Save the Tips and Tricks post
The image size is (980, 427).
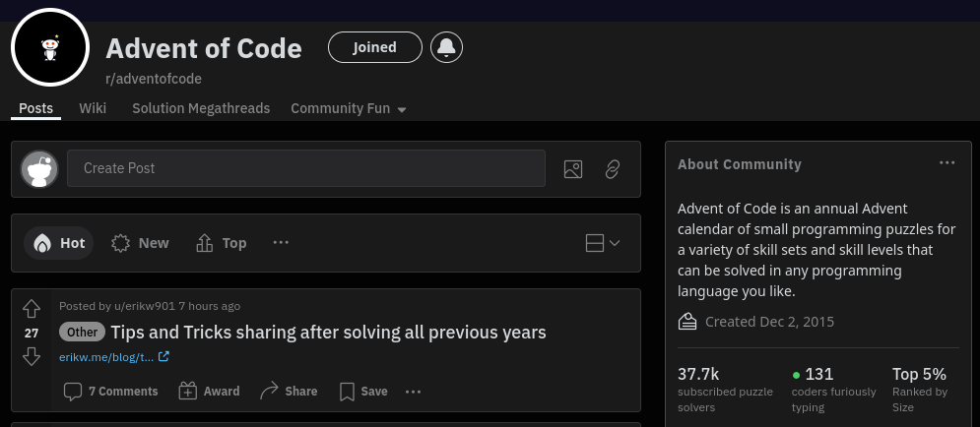(363, 392)
